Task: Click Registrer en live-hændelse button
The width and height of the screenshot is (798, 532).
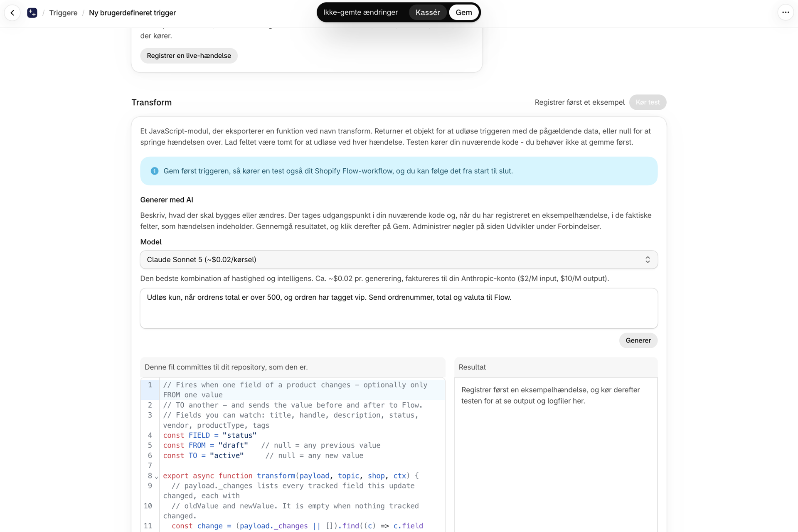Action: click(x=189, y=56)
